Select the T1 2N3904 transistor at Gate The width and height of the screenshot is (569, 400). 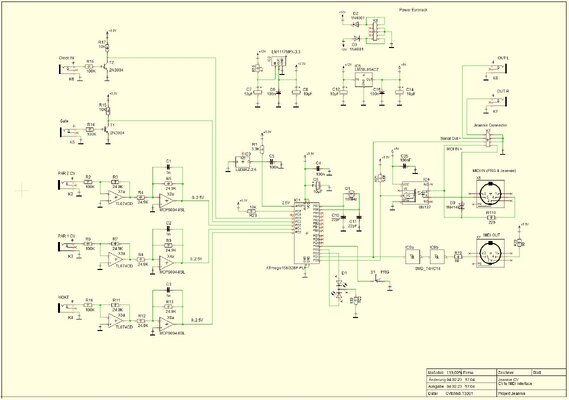coord(107,130)
